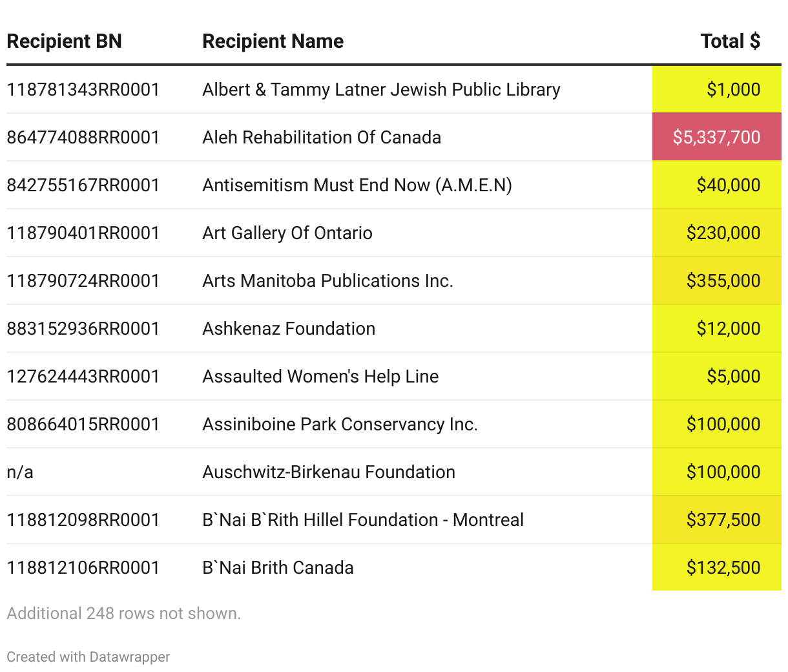Image resolution: width=788 pixels, height=672 pixels.
Task: Select the Assaulted Women's Help Line name
Action: point(320,376)
